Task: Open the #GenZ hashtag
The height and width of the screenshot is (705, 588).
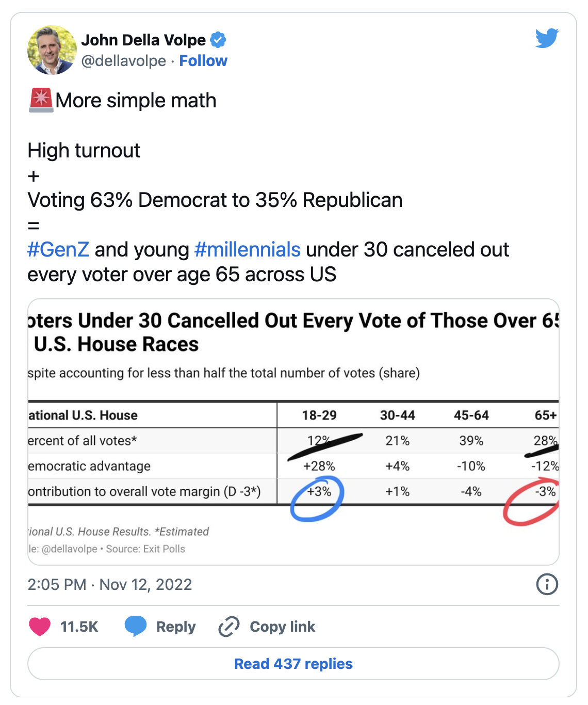Action: 58,250
